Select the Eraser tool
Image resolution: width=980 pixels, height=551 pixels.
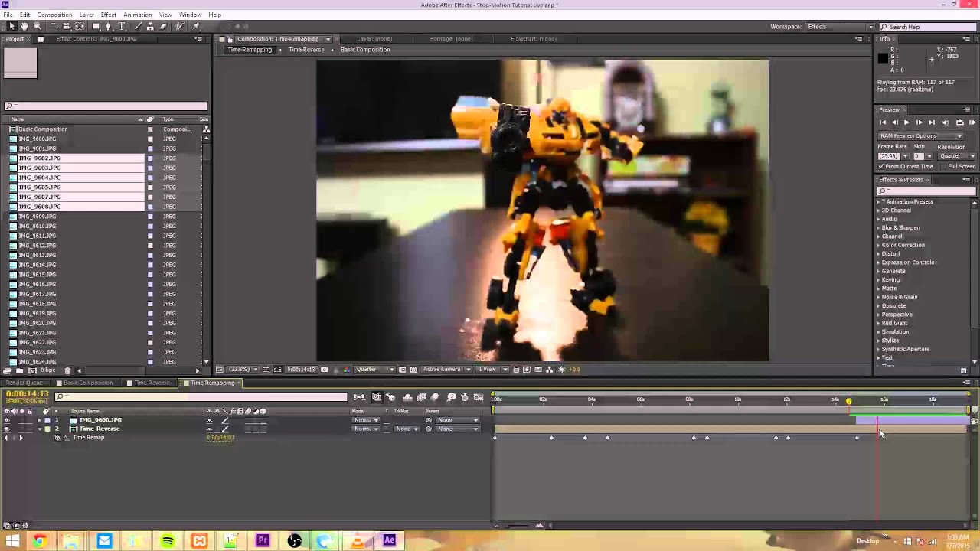click(163, 26)
